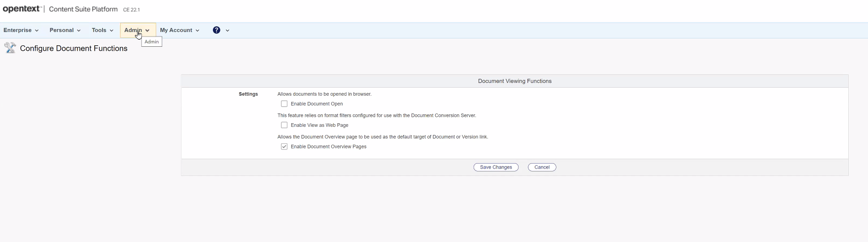Image resolution: width=868 pixels, height=242 pixels.
Task: Open the Tools menu
Action: tap(102, 30)
